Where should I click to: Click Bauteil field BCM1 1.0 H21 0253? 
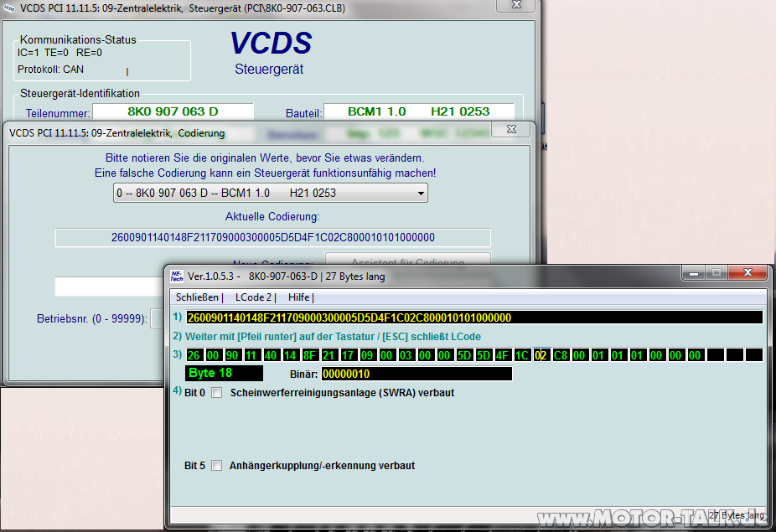(419, 111)
